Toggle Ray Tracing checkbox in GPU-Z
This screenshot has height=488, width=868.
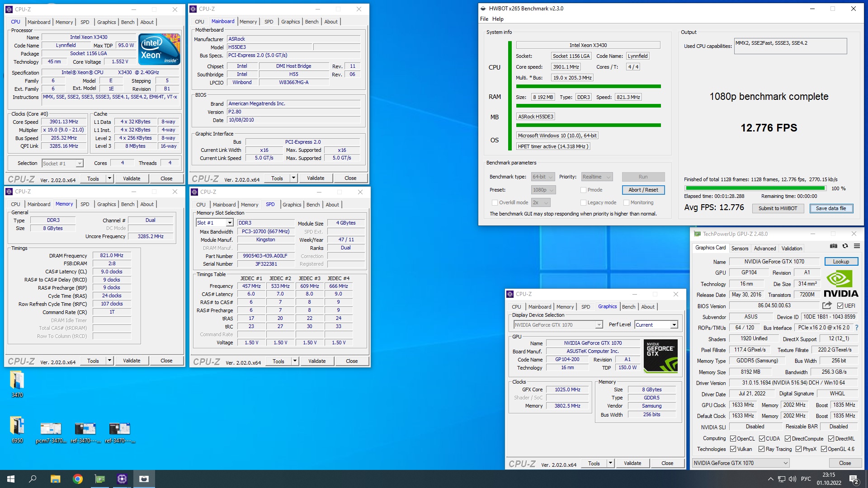pos(762,449)
